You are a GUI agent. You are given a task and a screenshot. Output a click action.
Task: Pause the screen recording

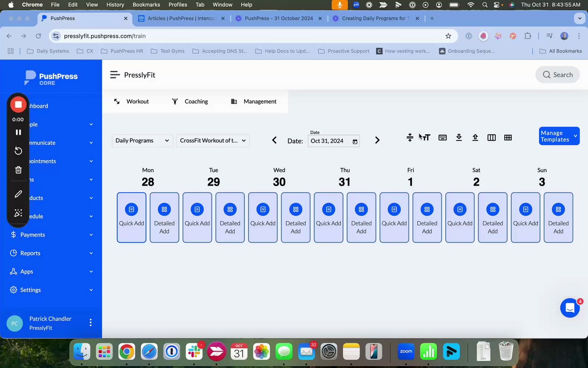[x=18, y=132]
